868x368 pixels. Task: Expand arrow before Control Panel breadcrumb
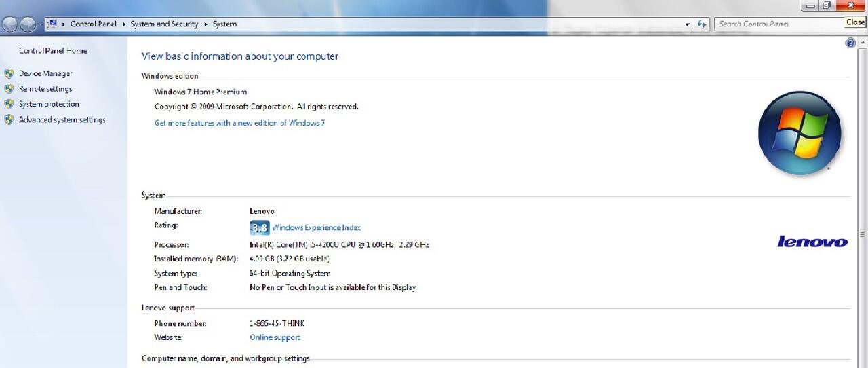[x=64, y=24]
